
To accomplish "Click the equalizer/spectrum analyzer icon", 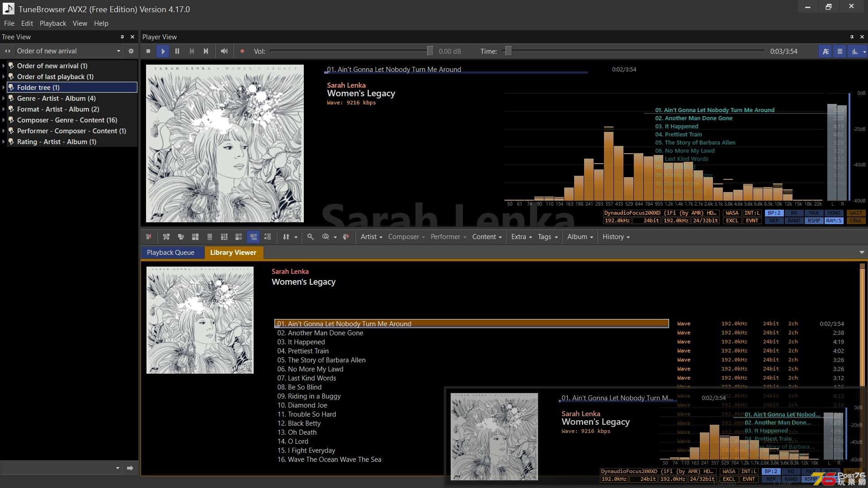I will 854,51.
